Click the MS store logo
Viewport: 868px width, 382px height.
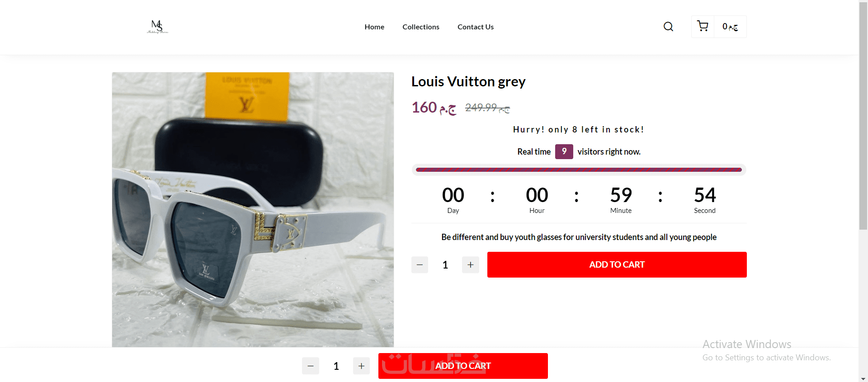157,27
